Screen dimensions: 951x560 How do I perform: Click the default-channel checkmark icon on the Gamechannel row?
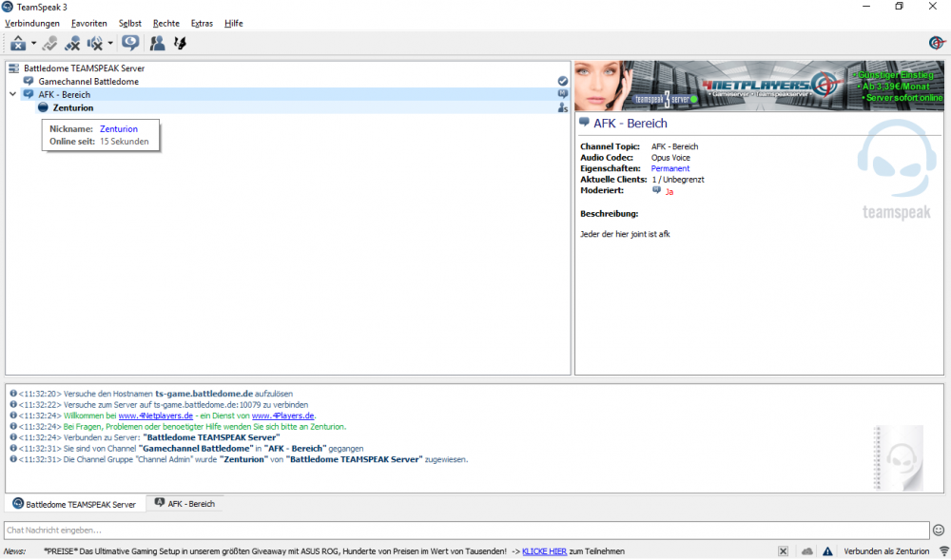pos(563,81)
